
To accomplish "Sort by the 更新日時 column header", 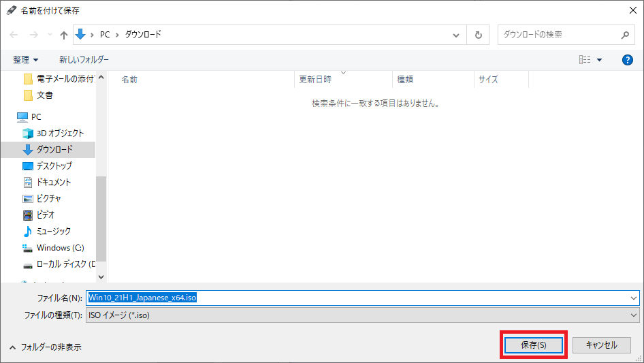I will coord(315,80).
